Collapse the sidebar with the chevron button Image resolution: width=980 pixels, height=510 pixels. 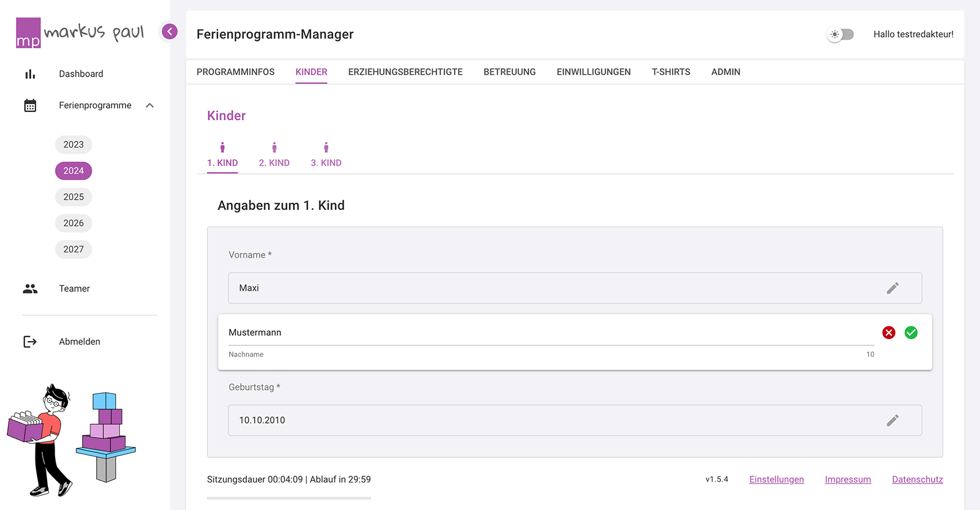click(170, 31)
